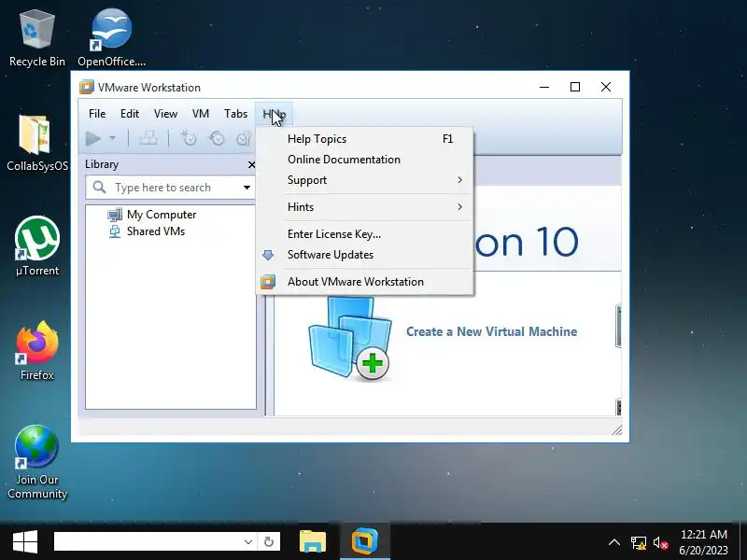Choose Online Documentation menu entry
This screenshot has height=560, width=747.
coord(365,160)
